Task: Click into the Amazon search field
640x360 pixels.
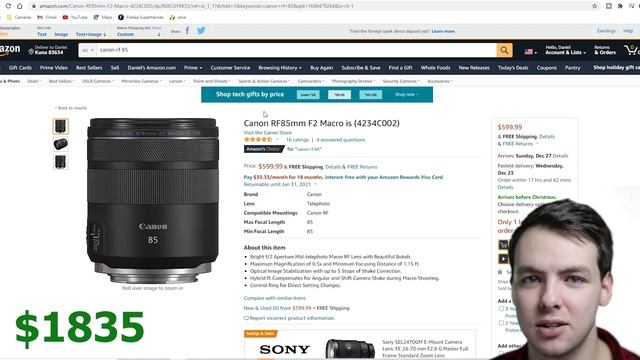Action: tap(296, 50)
